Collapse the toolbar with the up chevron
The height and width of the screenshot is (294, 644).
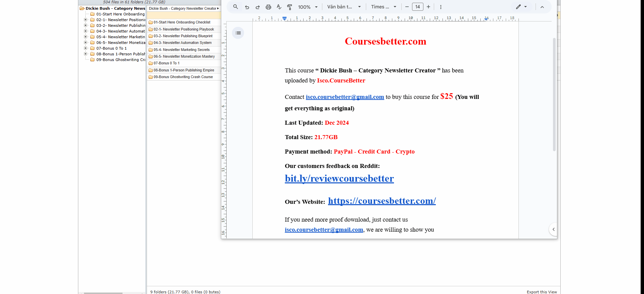point(542,7)
